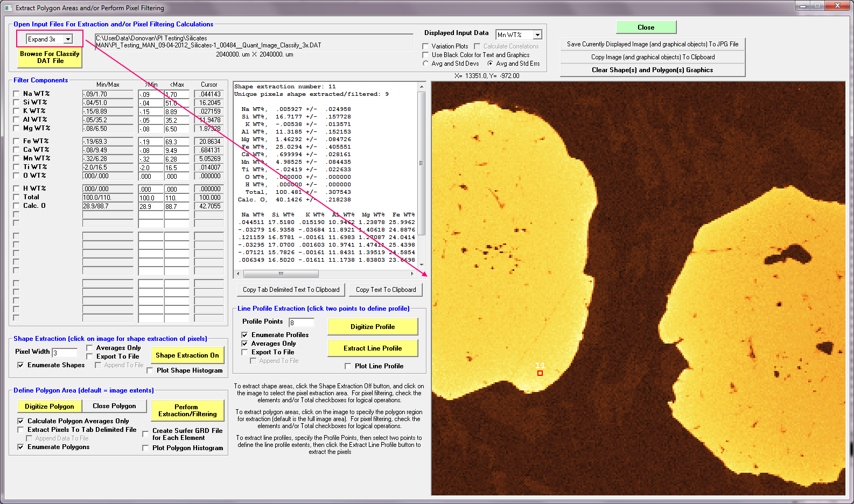Click the results horizontal scroll-right arrow
The image size is (854, 504).
click(x=413, y=274)
